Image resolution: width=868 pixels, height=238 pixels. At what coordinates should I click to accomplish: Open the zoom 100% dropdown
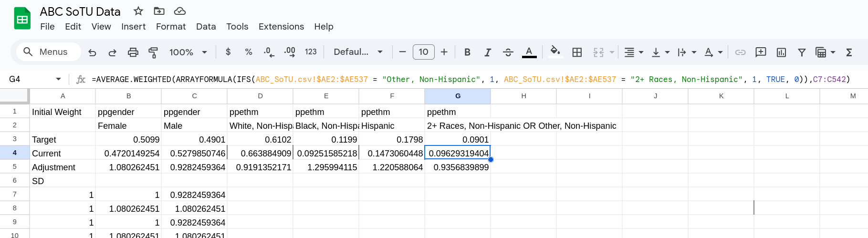tap(188, 52)
